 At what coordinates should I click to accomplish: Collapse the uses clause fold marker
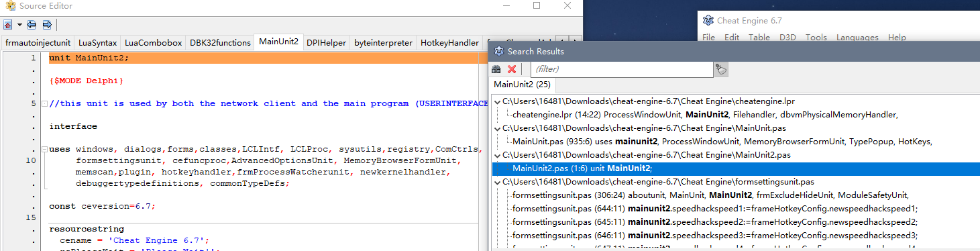(44, 149)
